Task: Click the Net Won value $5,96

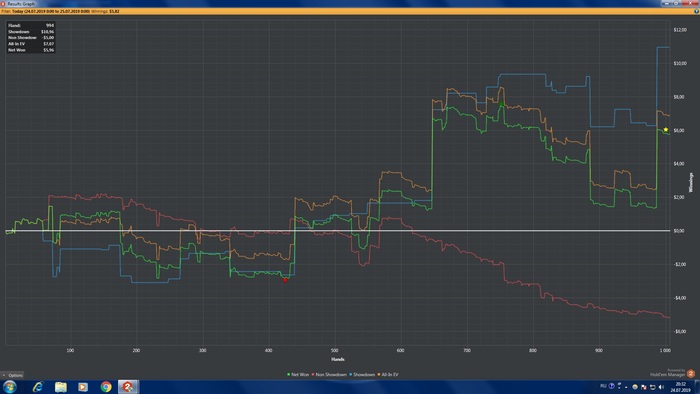Action: coord(49,50)
